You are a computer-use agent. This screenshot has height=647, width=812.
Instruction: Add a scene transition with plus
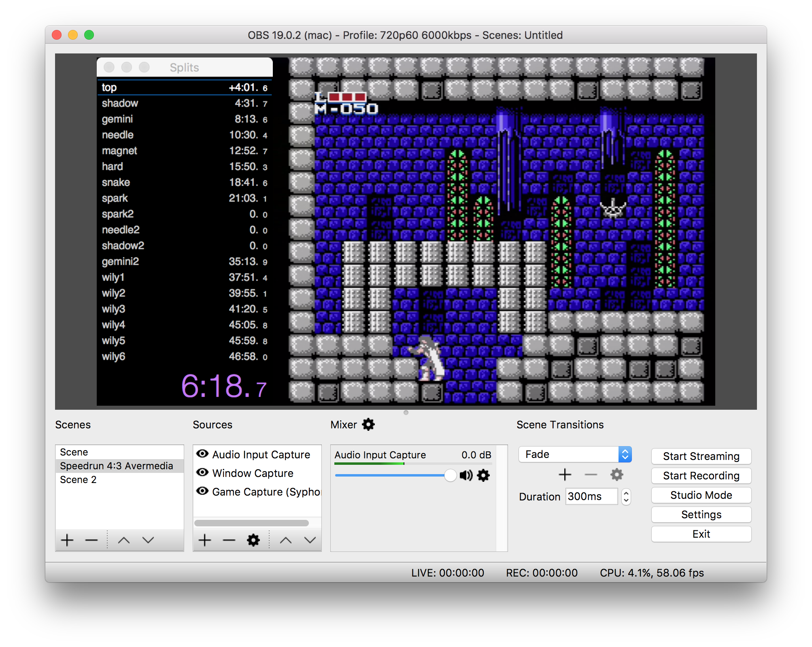click(565, 475)
